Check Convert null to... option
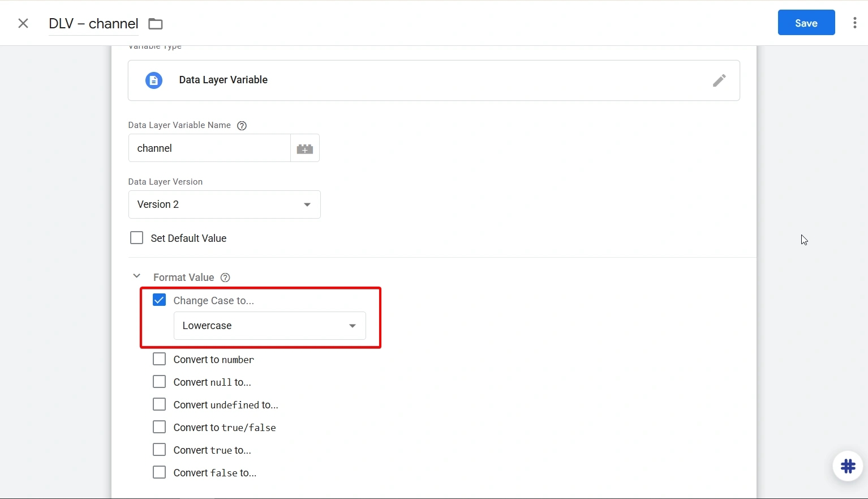 pyautogui.click(x=160, y=382)
